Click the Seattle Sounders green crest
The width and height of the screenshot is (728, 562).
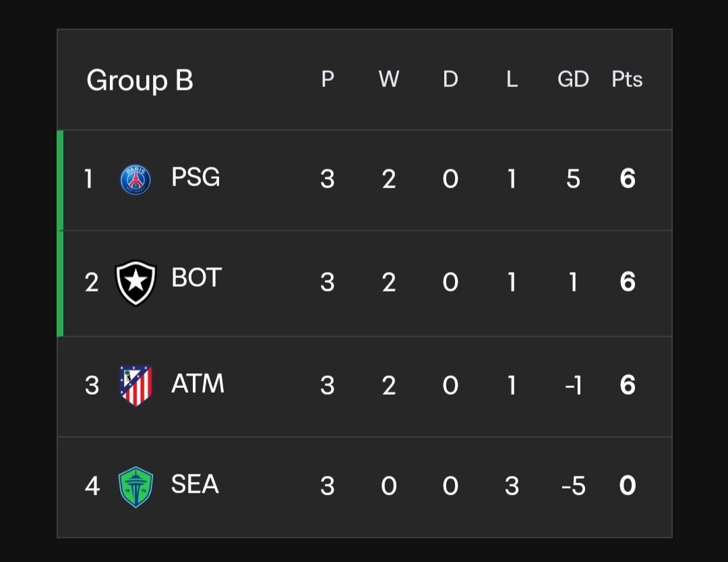pyautogui.click(x=135, y=486)
